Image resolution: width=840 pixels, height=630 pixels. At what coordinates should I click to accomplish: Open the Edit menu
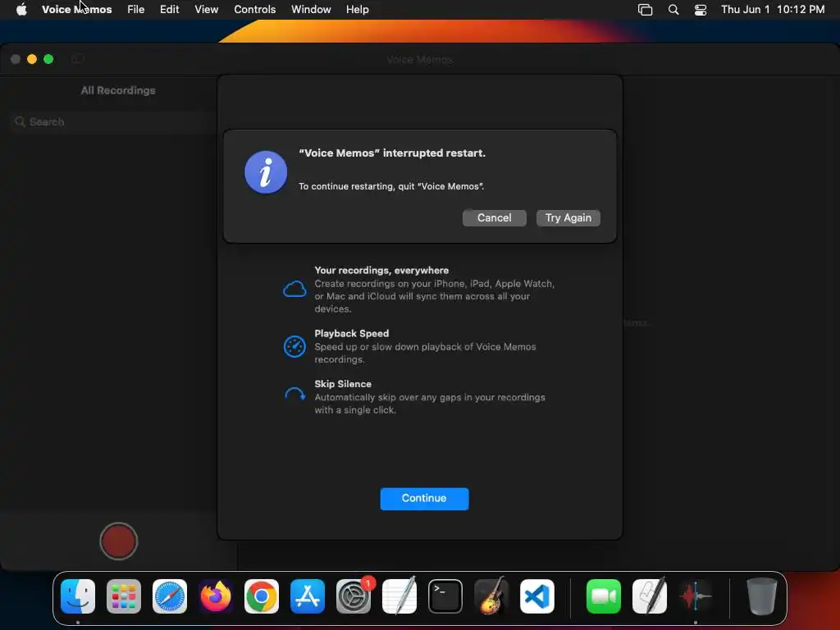pyautogui.click(x=169, y=9)
